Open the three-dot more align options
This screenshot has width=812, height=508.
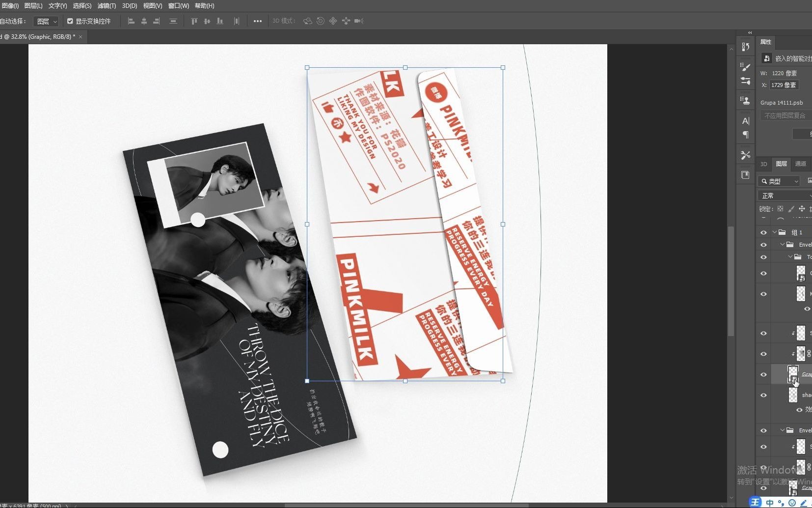(x=257, y=21)
